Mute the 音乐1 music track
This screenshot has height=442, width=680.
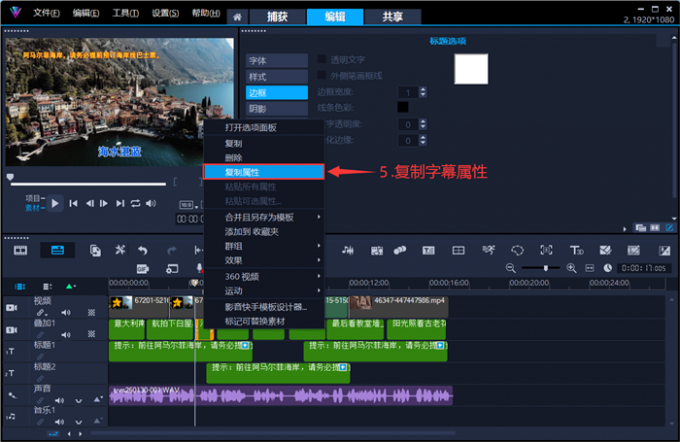coord(59,422)
